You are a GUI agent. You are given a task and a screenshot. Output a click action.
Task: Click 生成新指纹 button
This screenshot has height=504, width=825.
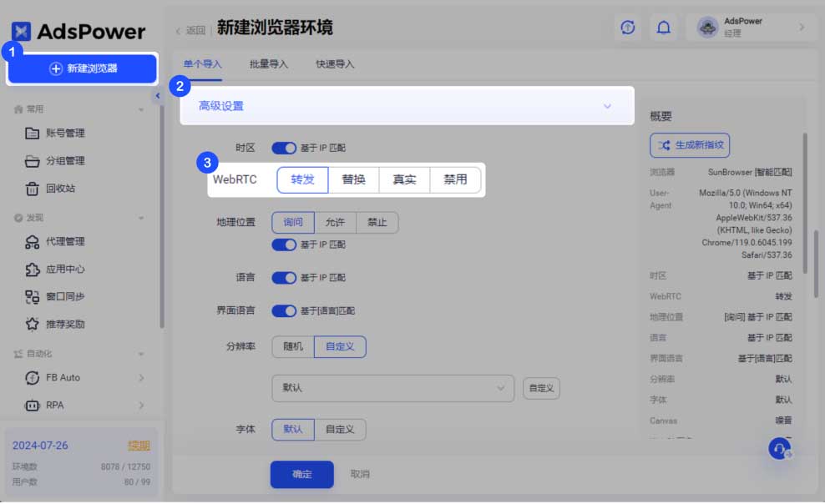click(690, 145)
